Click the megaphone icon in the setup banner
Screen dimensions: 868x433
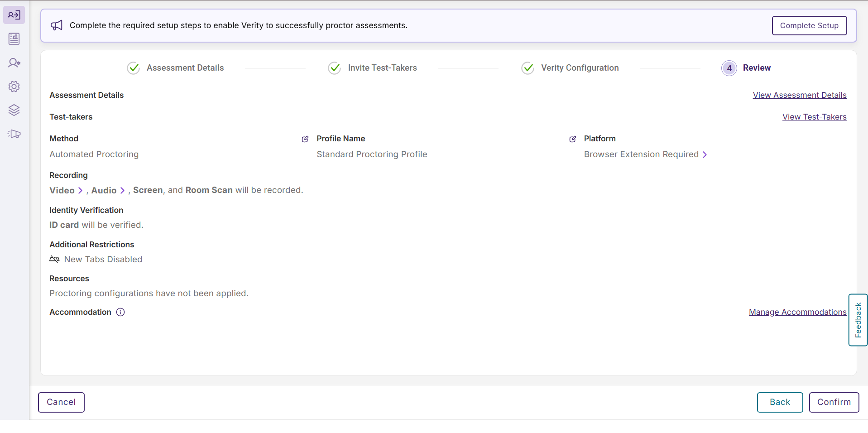click(57, 25)
